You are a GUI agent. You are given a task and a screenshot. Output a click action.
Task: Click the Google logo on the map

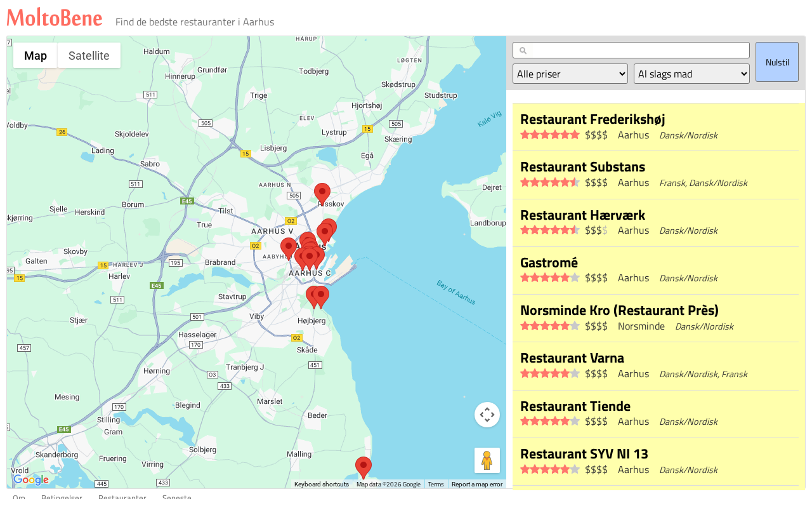coord(31,480)
